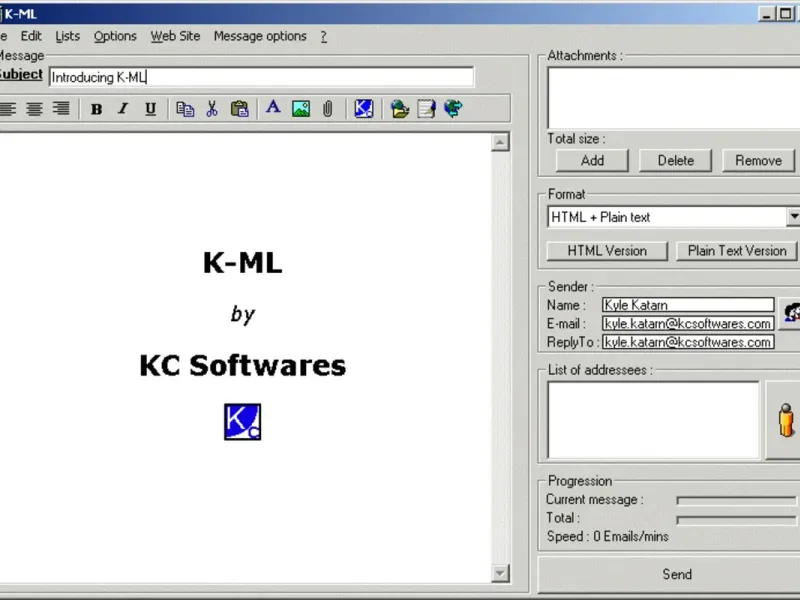Click the "Speed : 0 Emails/mins" text
This screenshot has height=600, width=800.
[x=607, y=536]
